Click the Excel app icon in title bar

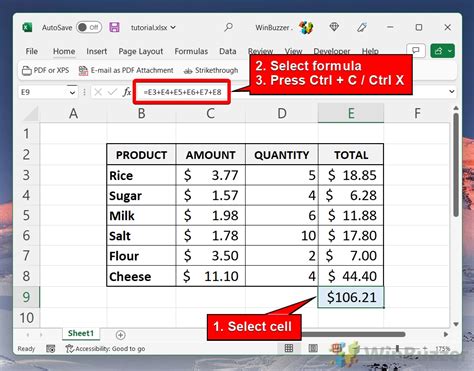(27, 27)
